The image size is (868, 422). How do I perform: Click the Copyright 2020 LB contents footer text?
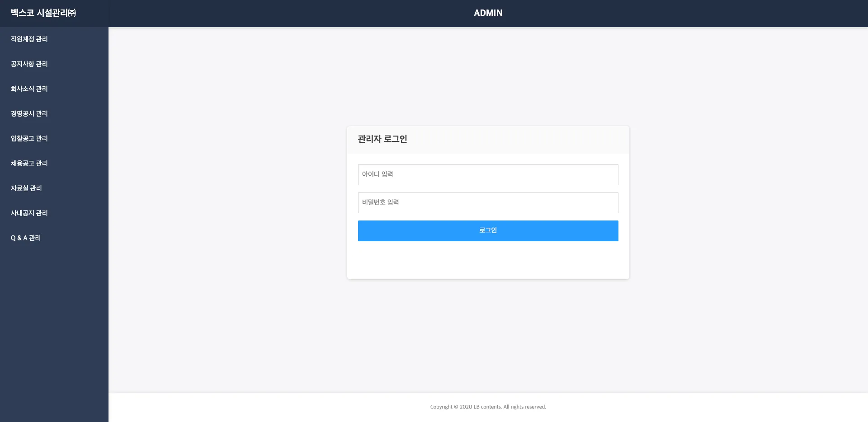coord(488,407)
